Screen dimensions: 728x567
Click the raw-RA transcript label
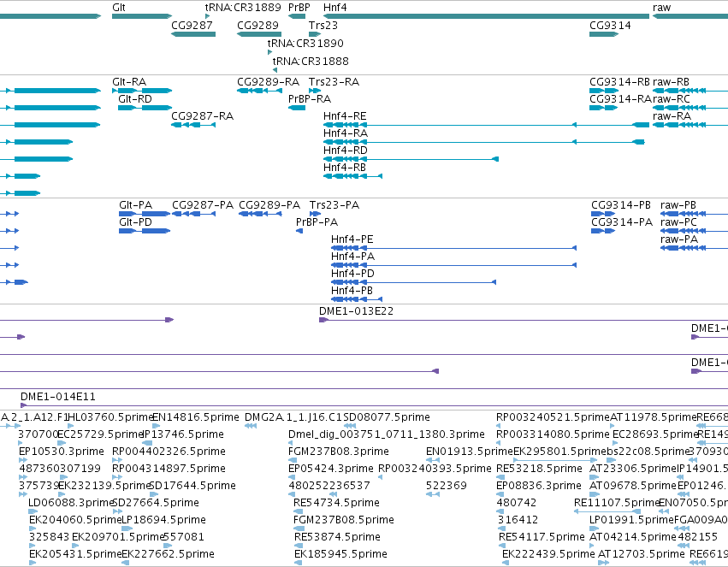[672, 116]
